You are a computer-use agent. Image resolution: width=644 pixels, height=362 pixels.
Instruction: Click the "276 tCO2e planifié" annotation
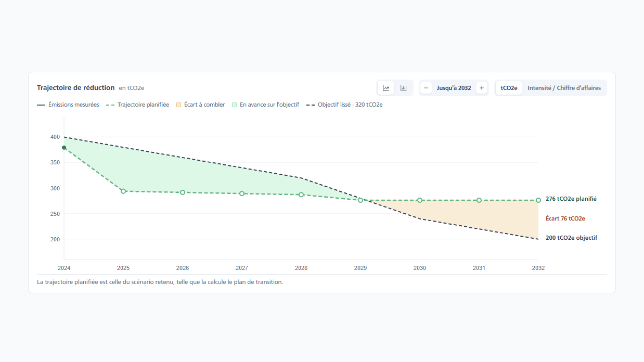[571, 199]
